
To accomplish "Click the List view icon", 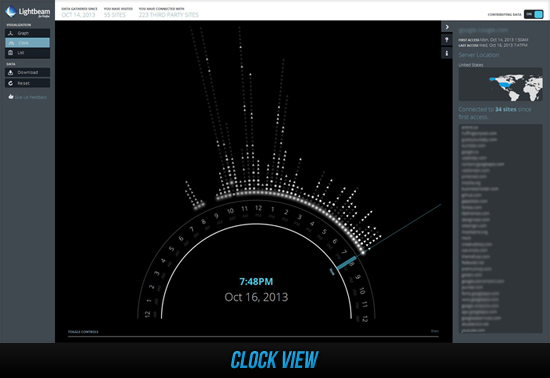I will point(11,53).
